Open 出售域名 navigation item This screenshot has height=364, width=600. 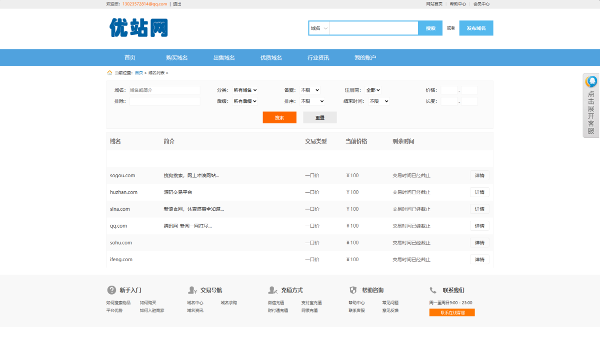224,57
